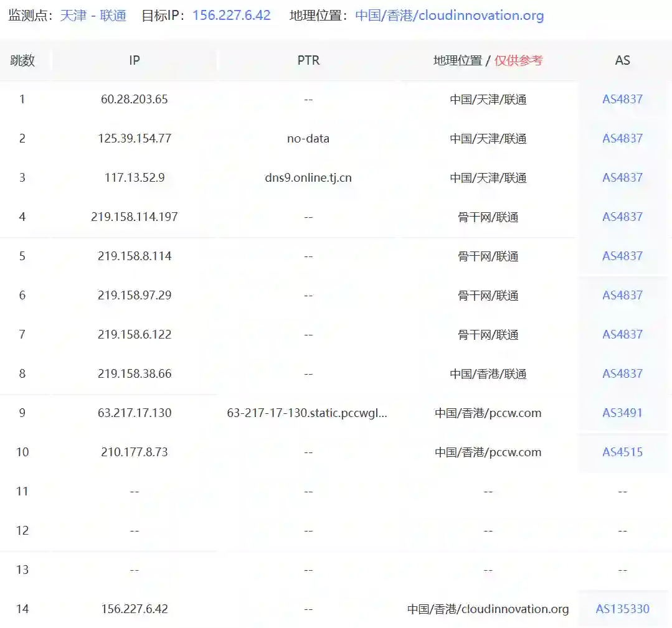This screenshot has width=672, height=628.
Task: Select the PTR column header
Action: (308, 60)
